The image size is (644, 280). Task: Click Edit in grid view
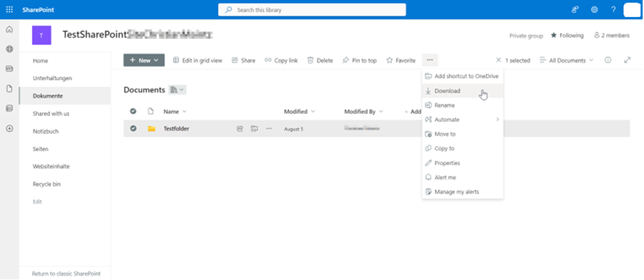[x=197, y=60]
